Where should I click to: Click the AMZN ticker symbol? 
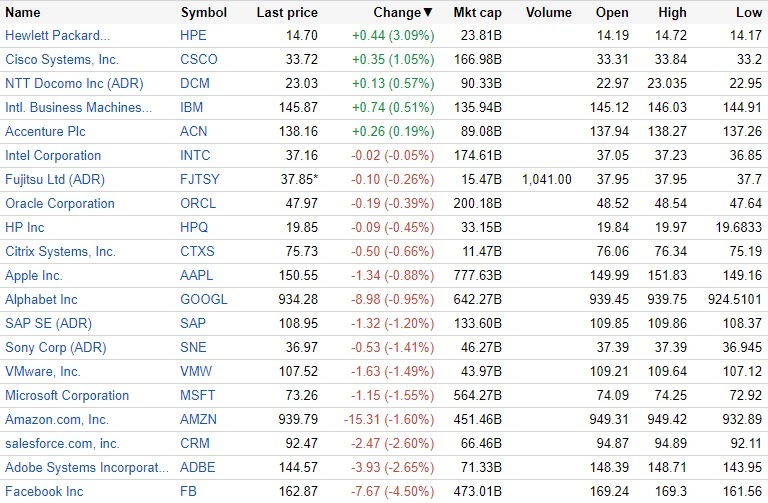199,419
